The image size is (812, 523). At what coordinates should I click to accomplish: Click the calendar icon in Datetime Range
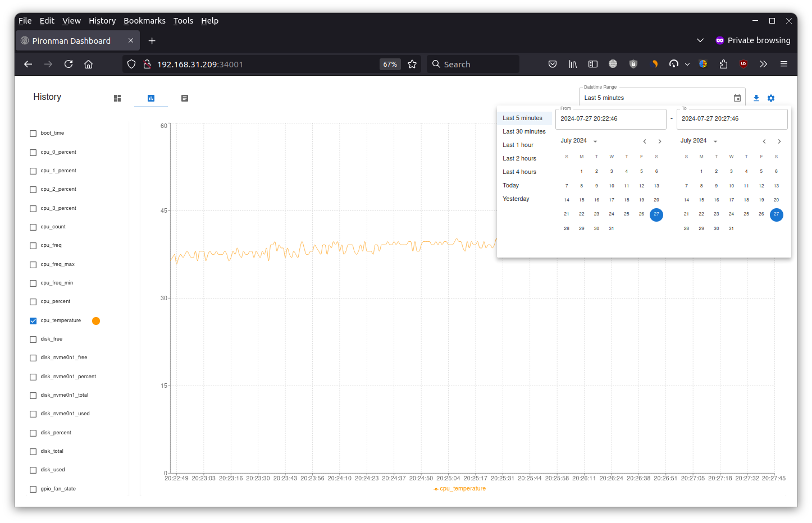point(737,98)
